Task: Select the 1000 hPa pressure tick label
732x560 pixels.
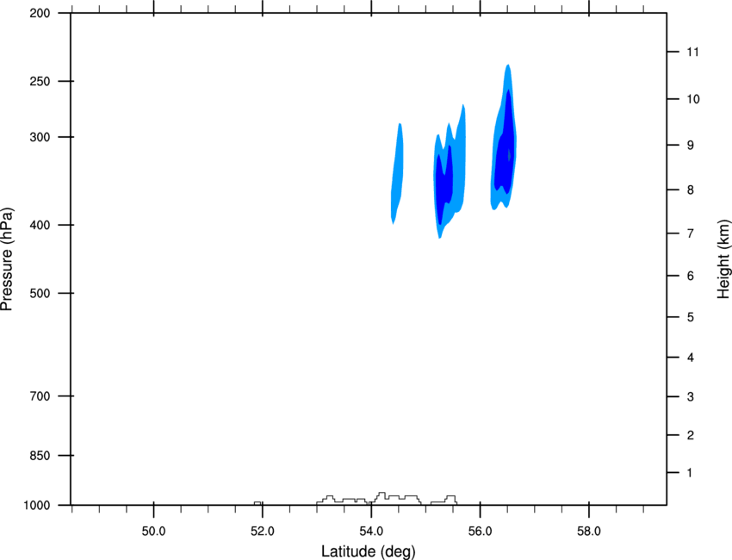Action: 37,506
